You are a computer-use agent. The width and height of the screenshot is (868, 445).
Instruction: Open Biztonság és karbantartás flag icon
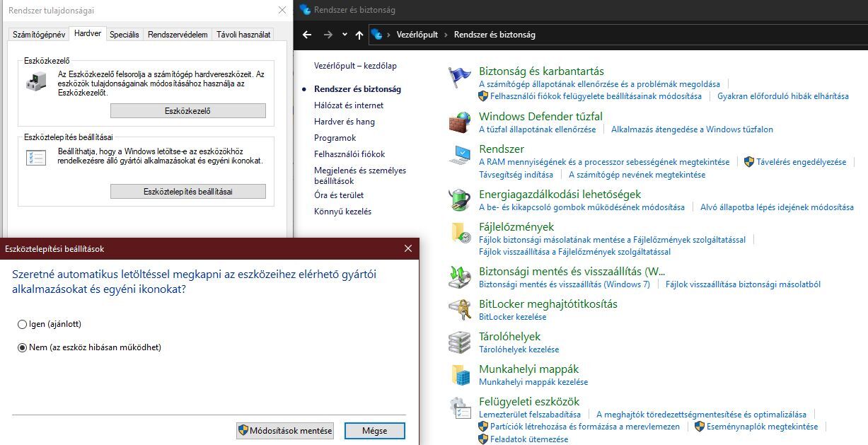[460, 76]
